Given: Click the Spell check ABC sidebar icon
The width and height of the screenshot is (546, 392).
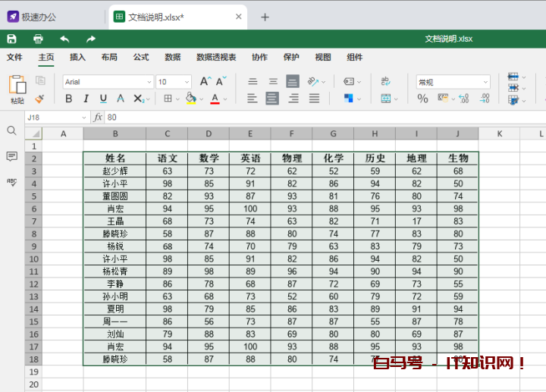Looking at the screenshot, I should click(x=11, y=182).
